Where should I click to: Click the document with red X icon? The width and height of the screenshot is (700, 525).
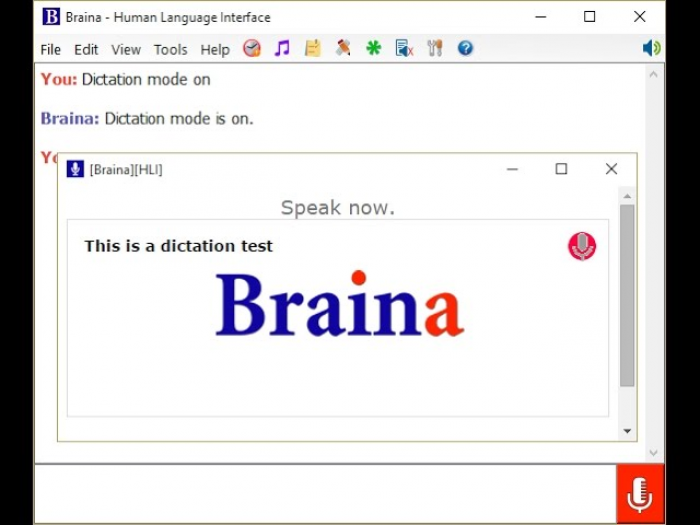click(404, 48)
